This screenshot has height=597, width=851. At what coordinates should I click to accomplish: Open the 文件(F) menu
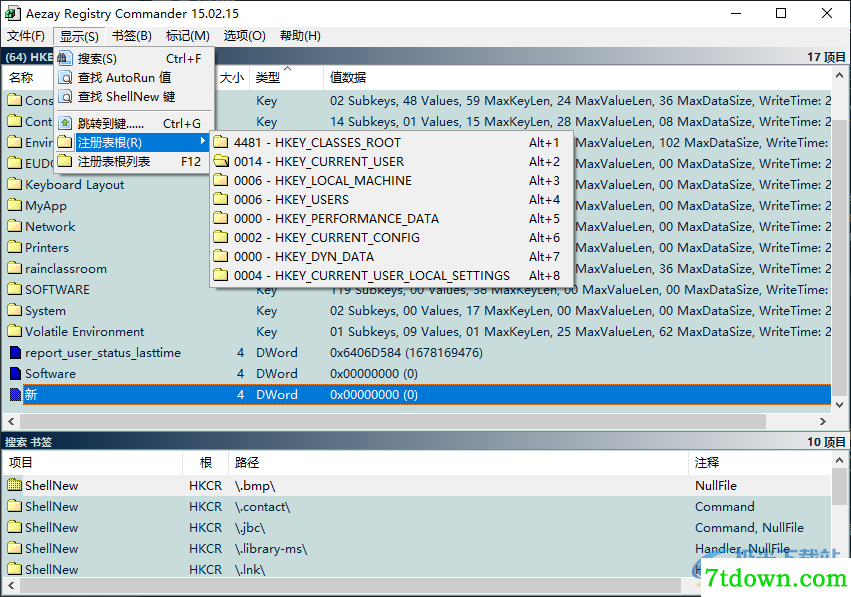[26, 36]
